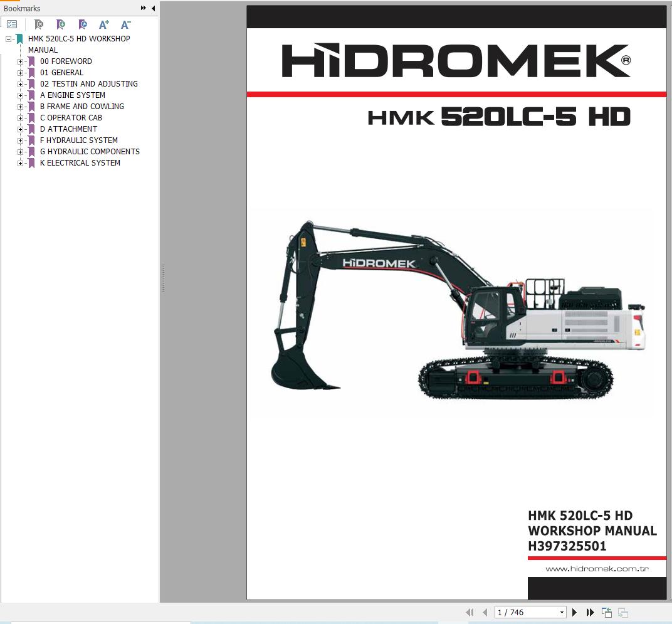Click the purple bookmark icon beside 00 FOREWORD
The image size is (672, 624).
click(31, 61)
